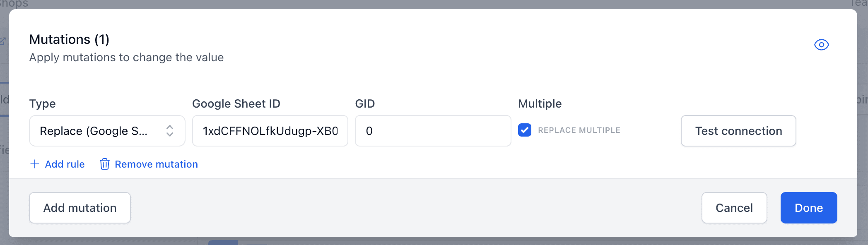Click the Mutations (1) heading
868x245 pixels.
tap(69, 39)
